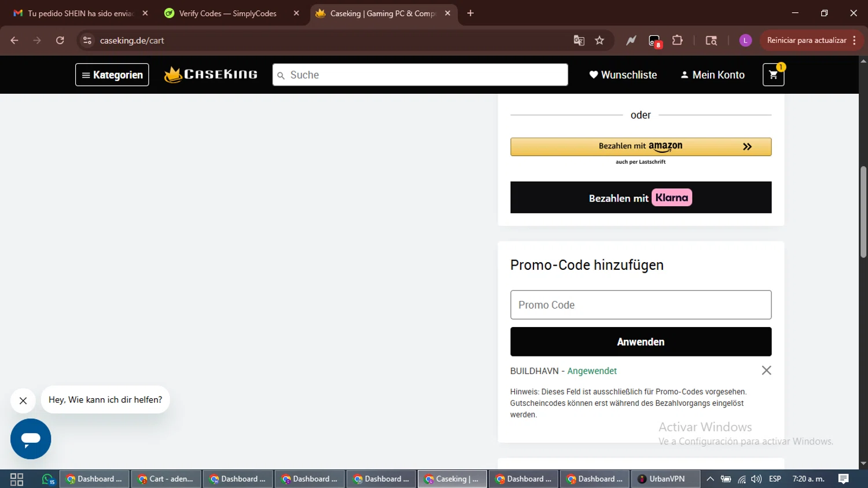Reload the current page
Image resolution: width=868 pixels, height=488 pixels.
(60, 41)
